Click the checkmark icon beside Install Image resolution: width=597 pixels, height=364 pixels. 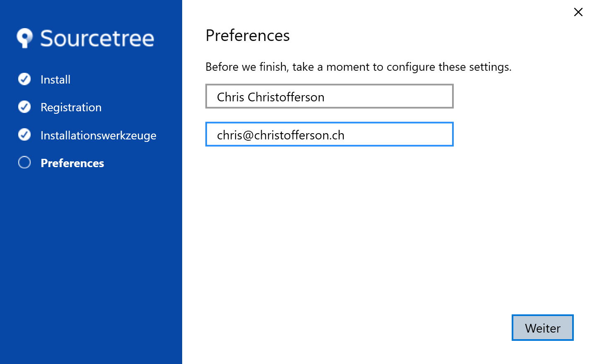pyautogui.click(x=24, y=79)
